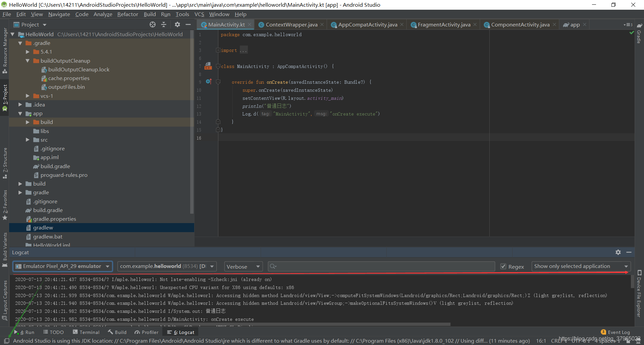This screenshot has width=644, height=345.
Task: Open the Favorites tool window
Action: point(5,205)
